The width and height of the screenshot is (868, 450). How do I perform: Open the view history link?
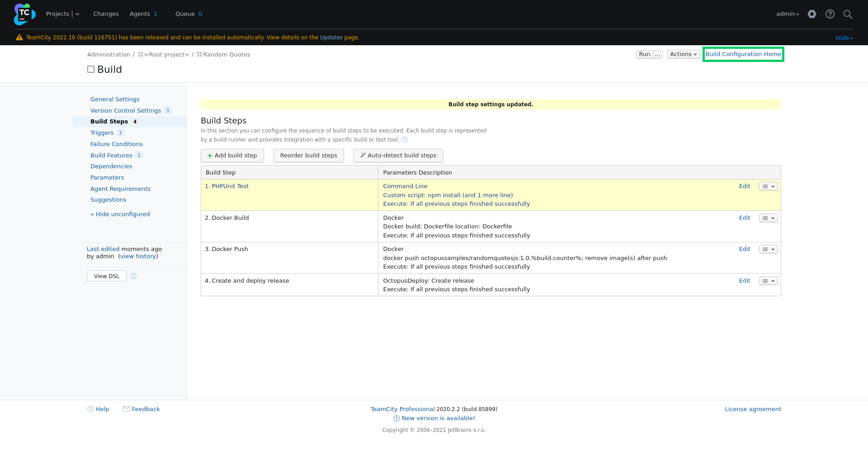[138, 256]
